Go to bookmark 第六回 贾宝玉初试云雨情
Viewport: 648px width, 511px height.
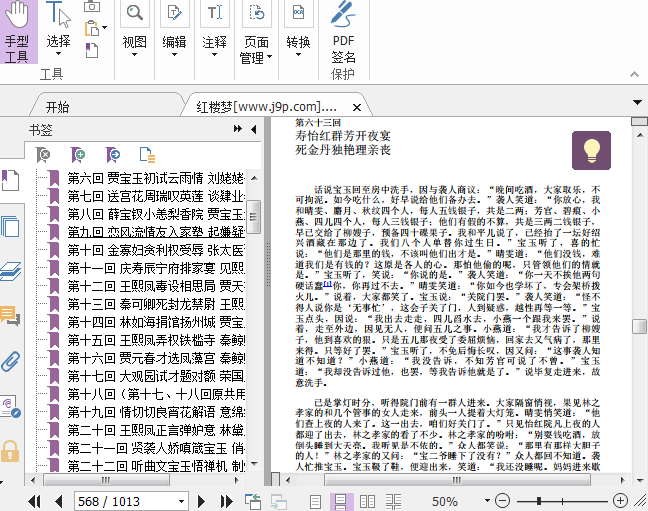(x=156, y=178)
